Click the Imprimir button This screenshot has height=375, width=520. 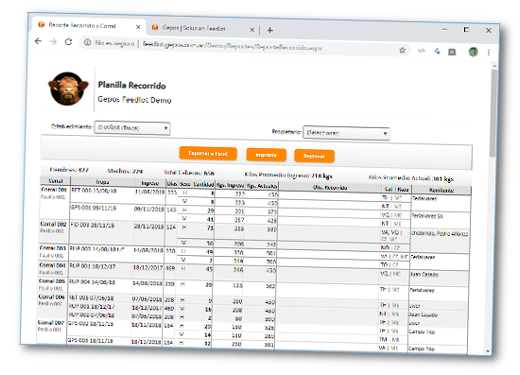pos(266,155)
